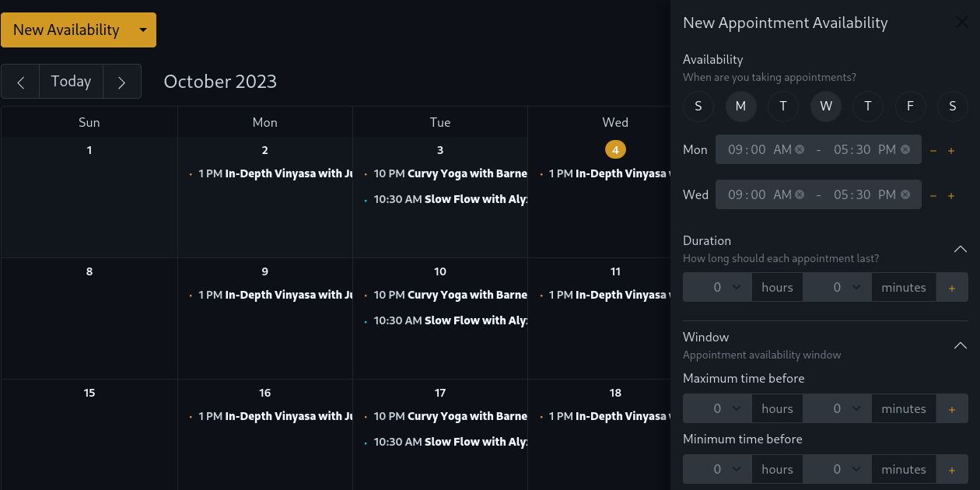Image resolution: width=980 pixels, height=490 pixels.
Task: Open In-Depth Vinyasa event on October 16
Action: 270,416
